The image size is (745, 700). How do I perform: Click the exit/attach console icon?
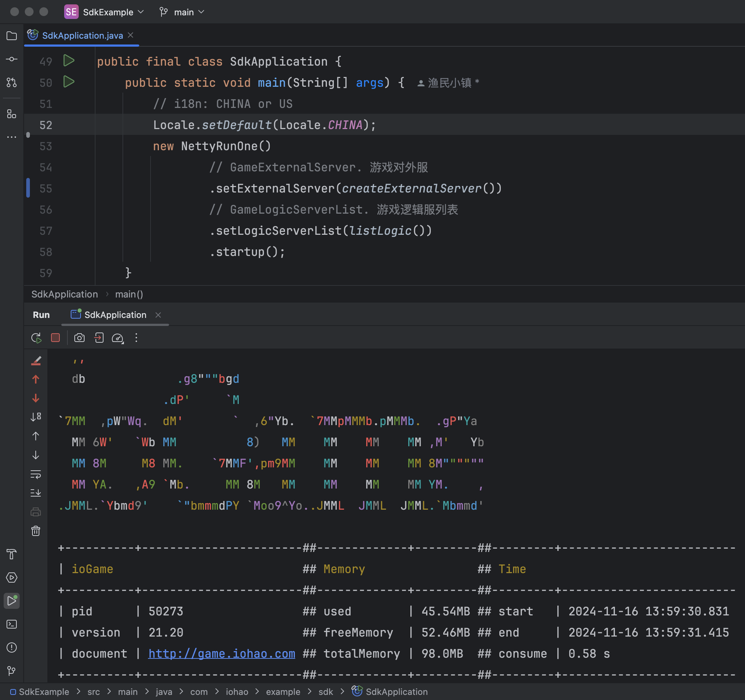click(98, 338)
